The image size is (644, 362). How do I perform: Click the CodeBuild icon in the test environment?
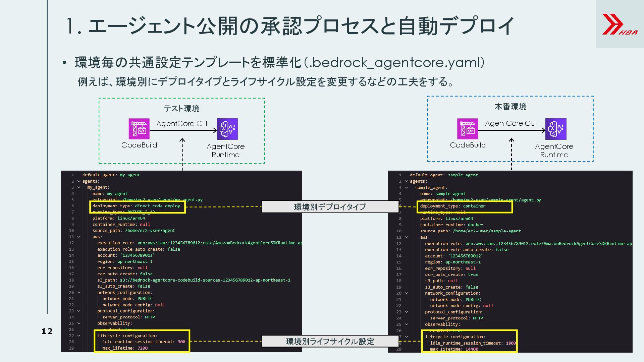tap(139, 129)
